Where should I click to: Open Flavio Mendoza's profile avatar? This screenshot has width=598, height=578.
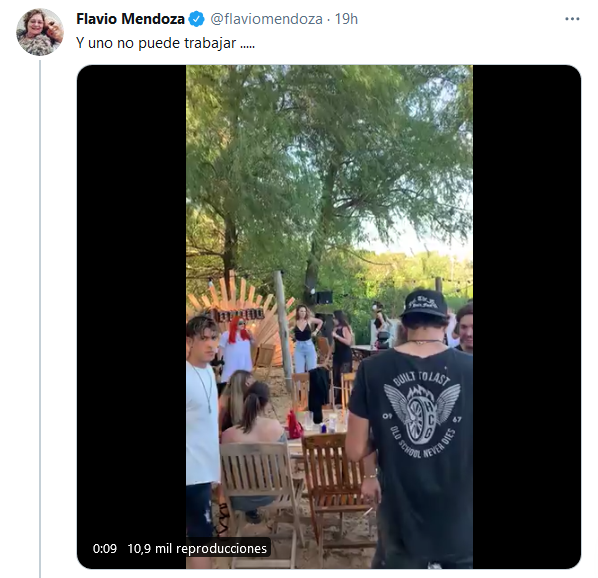pyautogui.click(x=40, y=32)
